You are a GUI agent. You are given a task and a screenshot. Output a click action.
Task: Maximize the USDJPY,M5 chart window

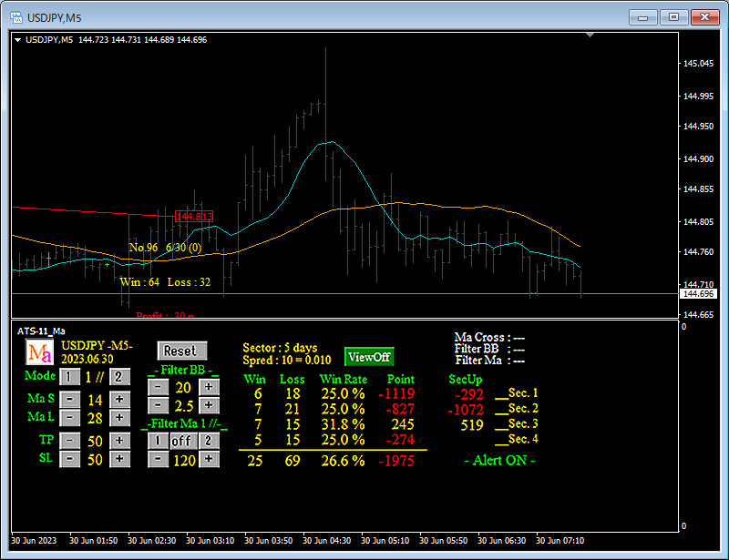pos(673,17)
